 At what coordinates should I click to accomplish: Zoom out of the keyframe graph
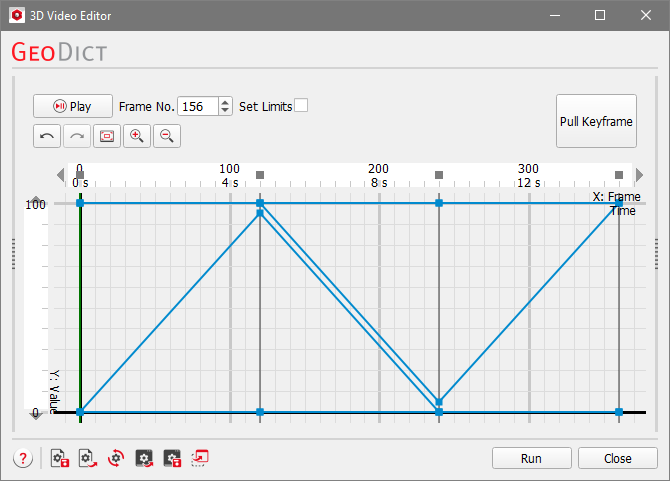tap(167, 135)
